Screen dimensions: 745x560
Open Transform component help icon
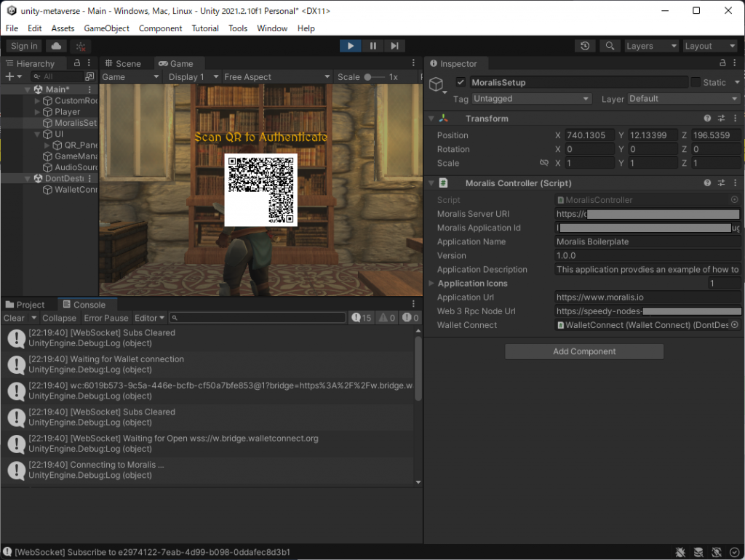[707, 119]
